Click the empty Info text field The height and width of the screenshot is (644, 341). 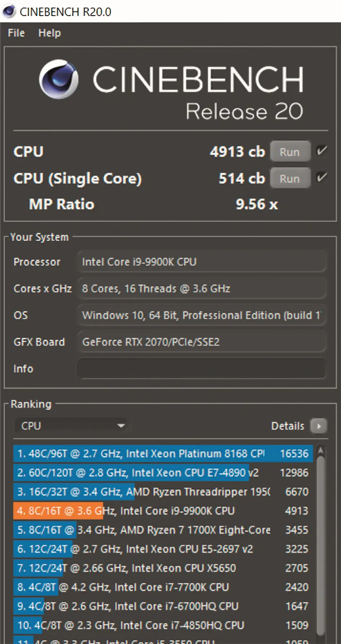click(x=201, y=369)
